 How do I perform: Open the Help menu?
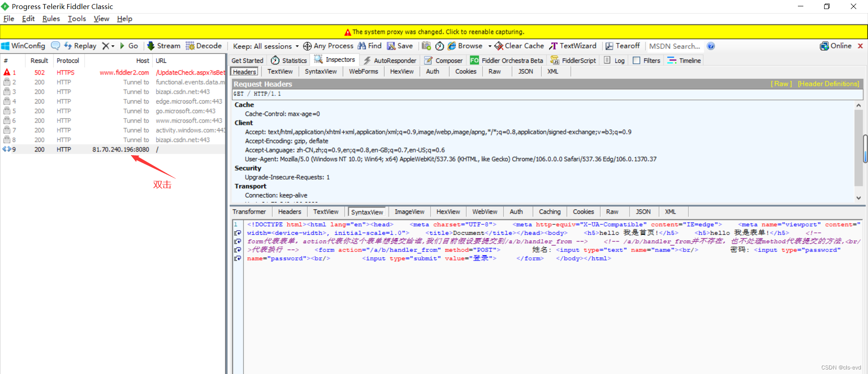(124, 19)
